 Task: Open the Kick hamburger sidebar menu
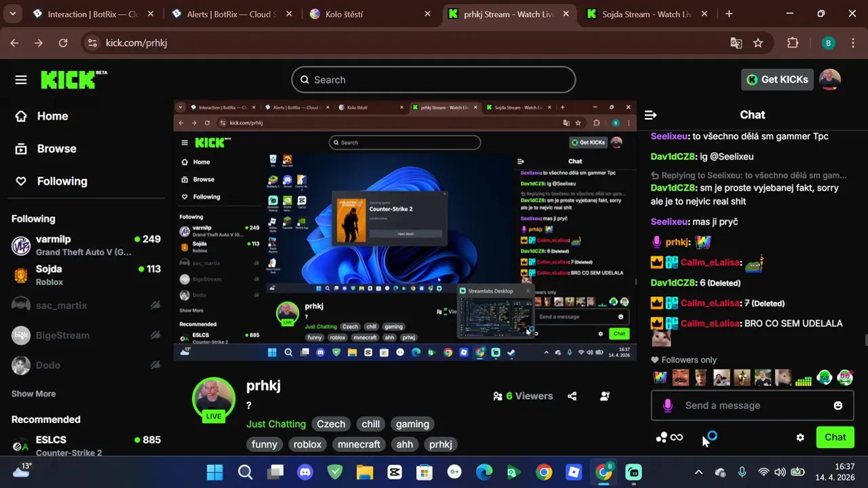[21, 80]
